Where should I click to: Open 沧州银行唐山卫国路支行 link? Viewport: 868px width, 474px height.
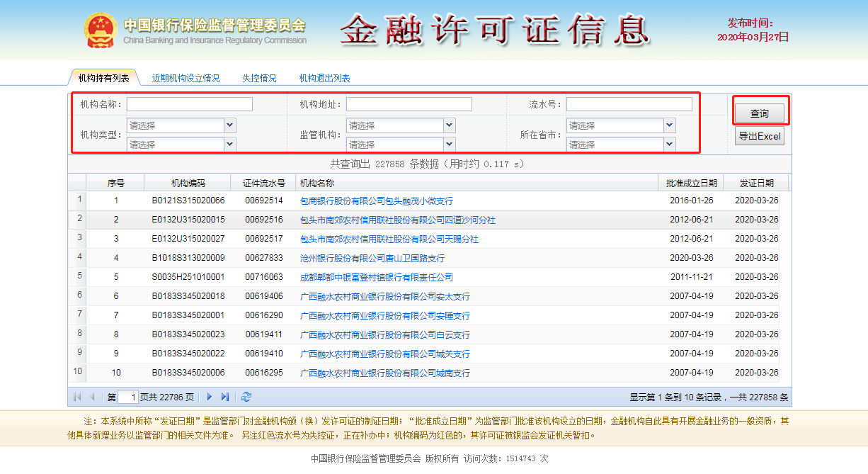[372, 259]
